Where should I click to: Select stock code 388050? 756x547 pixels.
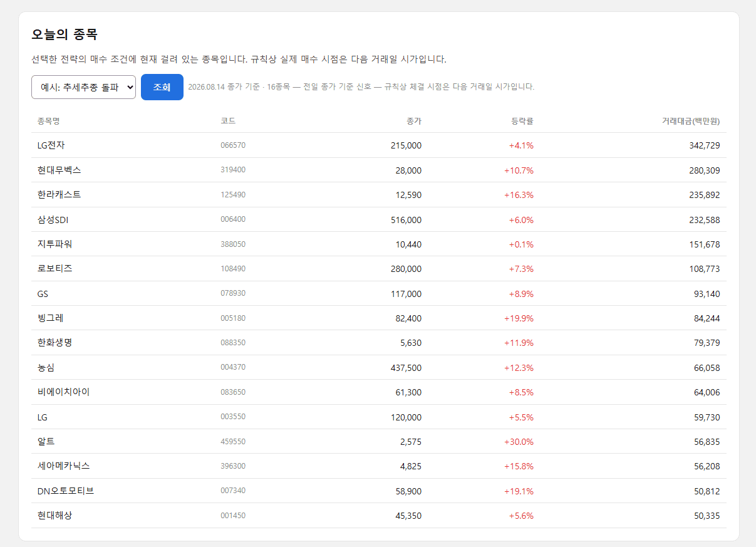[x=233, y=244]
